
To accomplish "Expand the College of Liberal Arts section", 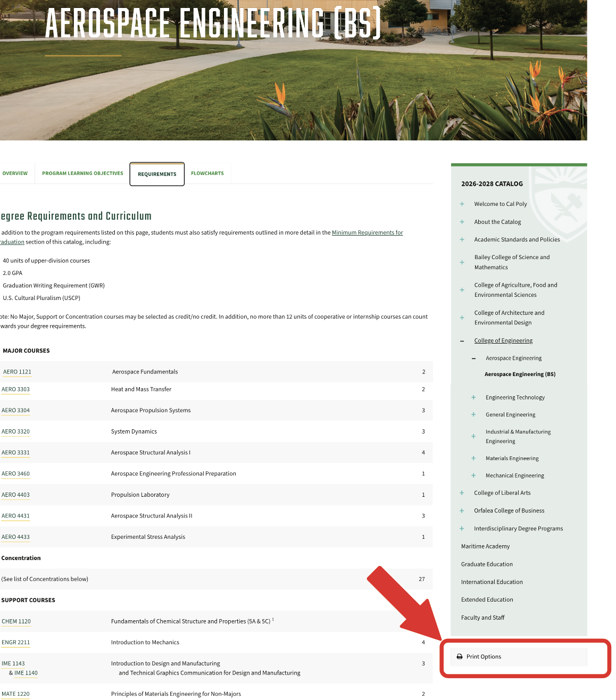I will pyautogui.click(x=462, y=493).
